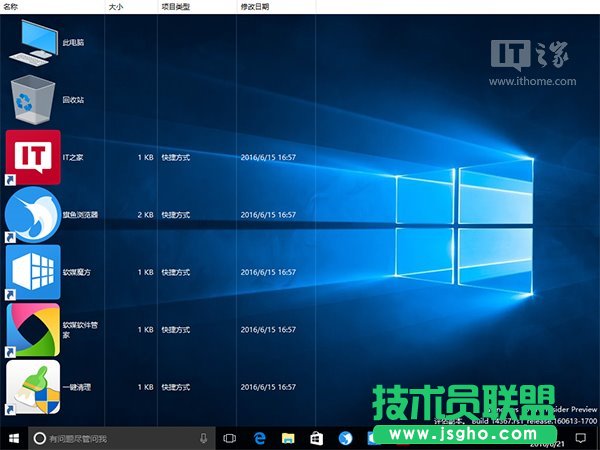Open Task View from the taskbar
This screenshot has height=450, width=600.
[230, 439]
